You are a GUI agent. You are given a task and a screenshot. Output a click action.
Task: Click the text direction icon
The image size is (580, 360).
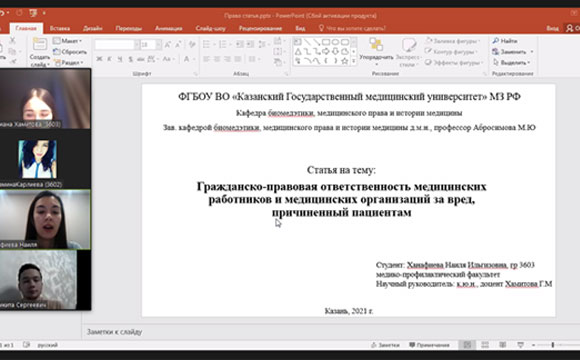click(x=279, y=41)
